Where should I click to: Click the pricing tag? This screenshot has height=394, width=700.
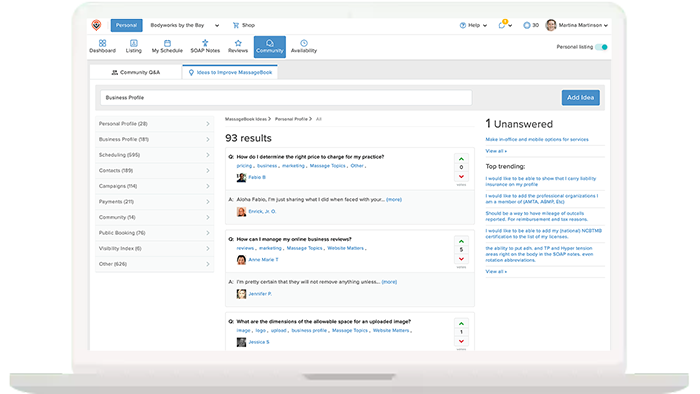tap(244, 166)
